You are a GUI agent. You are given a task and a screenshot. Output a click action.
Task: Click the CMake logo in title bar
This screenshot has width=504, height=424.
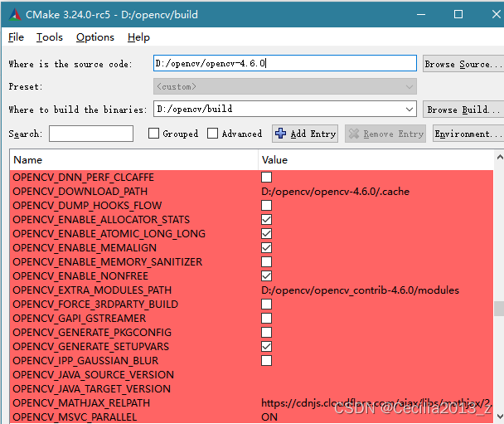point(14,14)
